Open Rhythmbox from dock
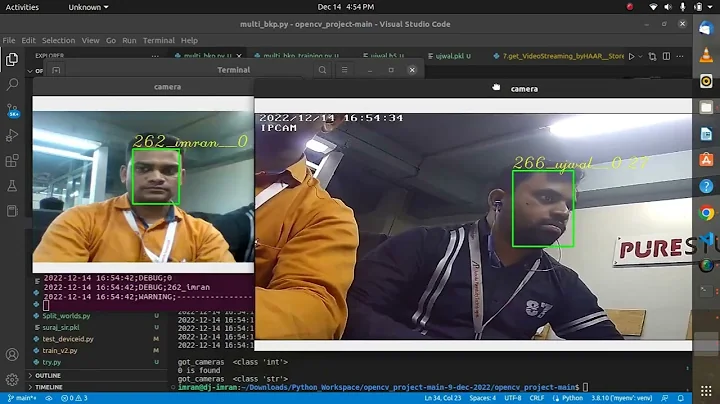 coord(706,81)
